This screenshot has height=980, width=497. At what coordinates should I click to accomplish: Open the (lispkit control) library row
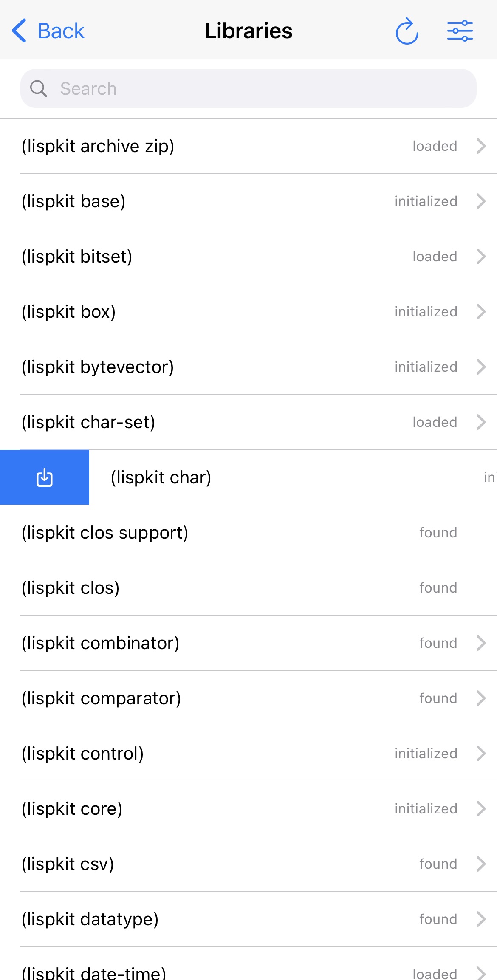(248, 754)
